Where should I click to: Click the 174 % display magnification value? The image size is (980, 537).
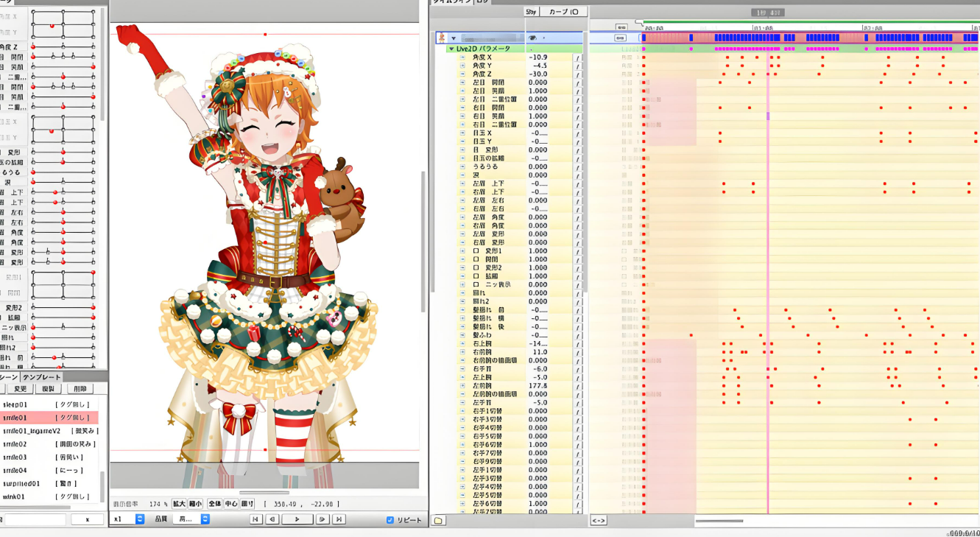[x=158, y=504]
